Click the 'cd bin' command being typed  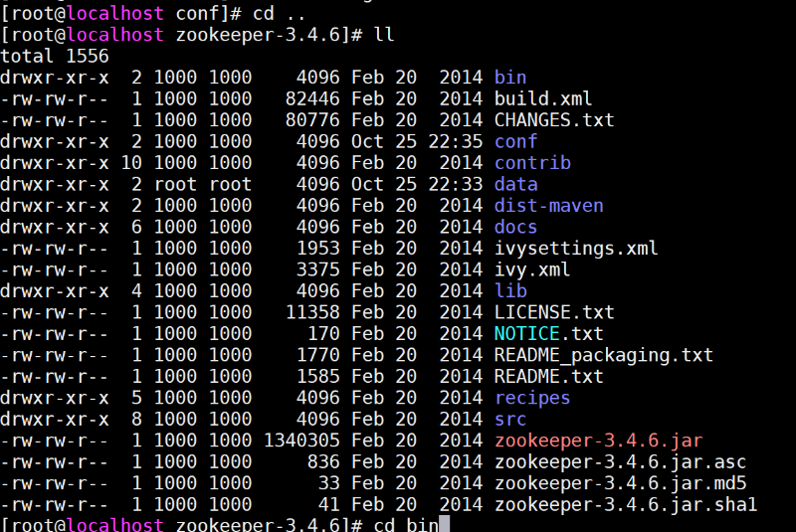point(406,524)
